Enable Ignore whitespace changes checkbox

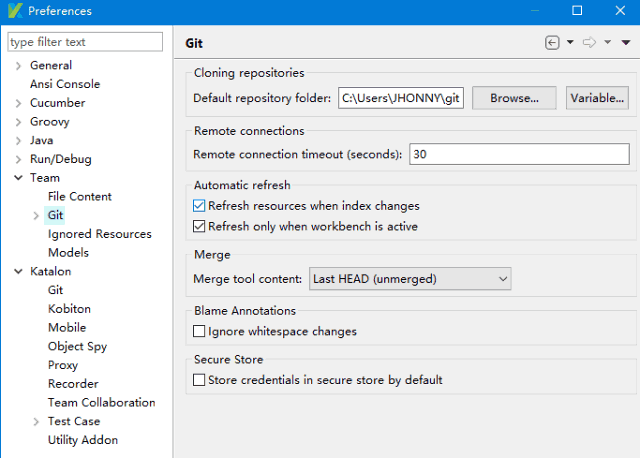(x=199, y=331)
